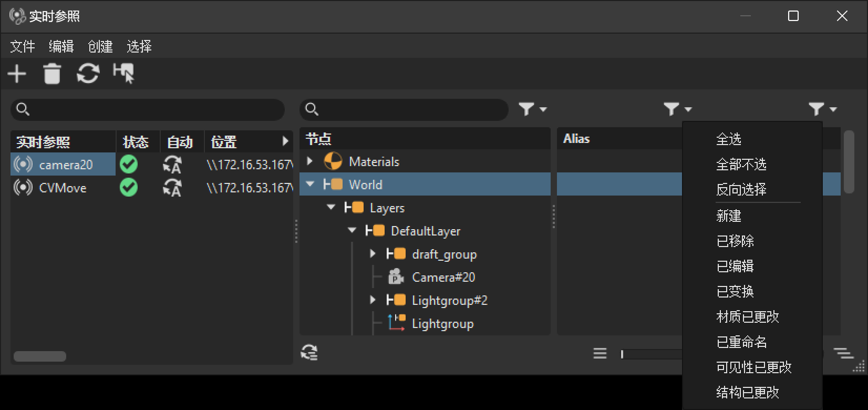Click the Camera#20 camera icon

point(396,277)
